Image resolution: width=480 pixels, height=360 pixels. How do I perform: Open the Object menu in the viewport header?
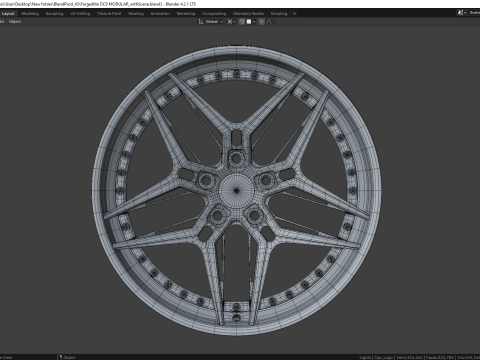pos(15,22)
